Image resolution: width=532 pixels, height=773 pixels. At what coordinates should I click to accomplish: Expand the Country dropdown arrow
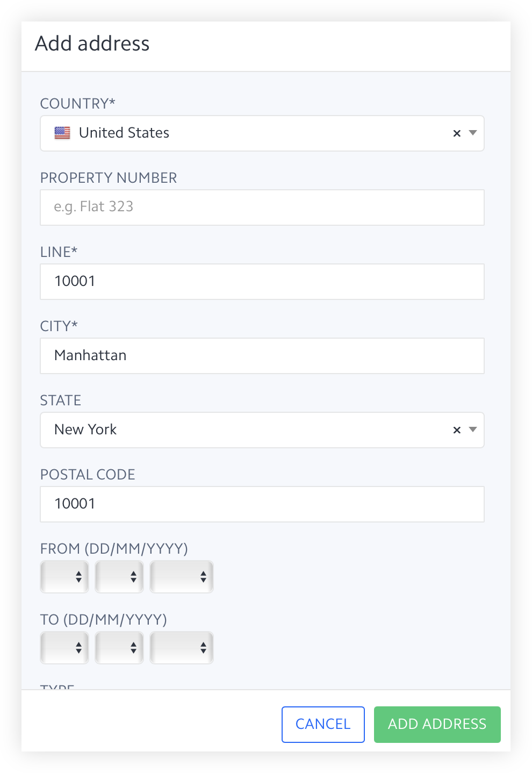(x=473, y=133)
